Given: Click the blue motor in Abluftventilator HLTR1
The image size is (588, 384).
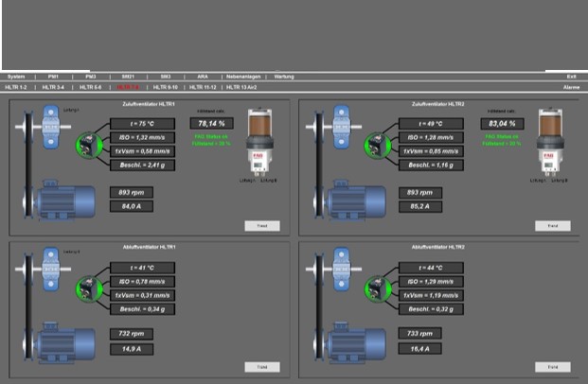Looking at the screenshot, I should point(68,342).
